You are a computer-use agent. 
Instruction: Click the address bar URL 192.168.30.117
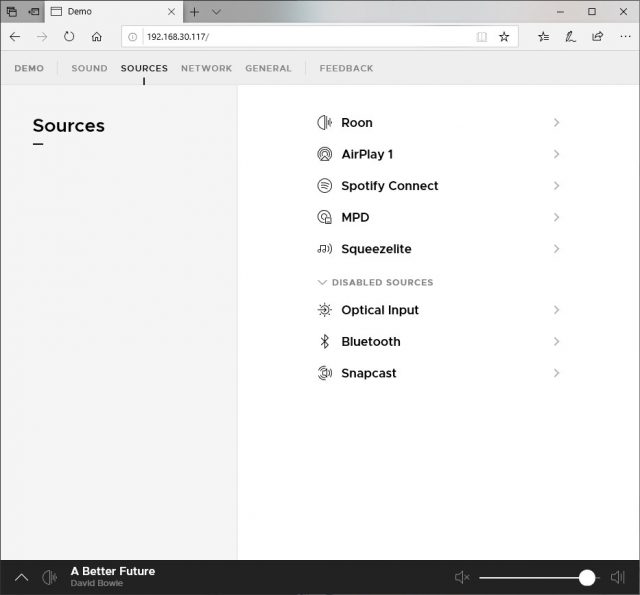pos(178,37)
